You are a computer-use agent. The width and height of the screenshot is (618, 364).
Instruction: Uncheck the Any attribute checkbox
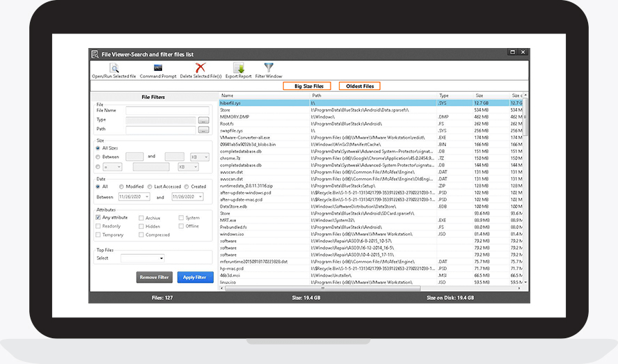(x=98, y=217)
